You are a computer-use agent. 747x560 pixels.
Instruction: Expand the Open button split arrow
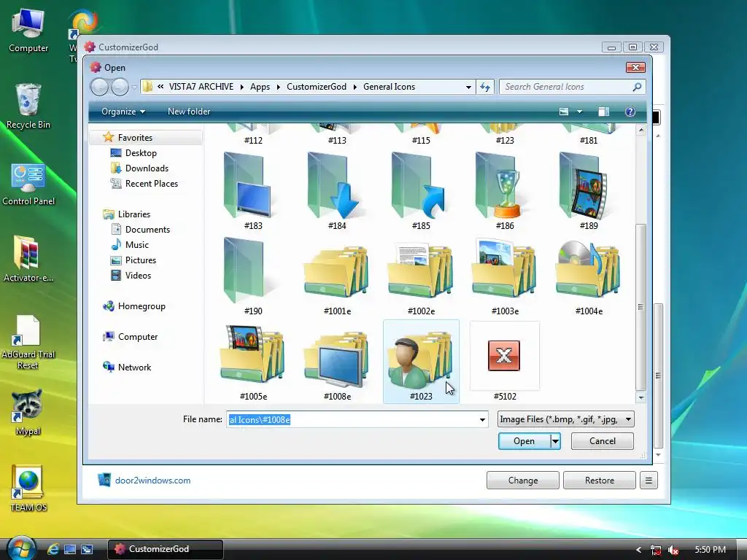click(x=555, y=441)
